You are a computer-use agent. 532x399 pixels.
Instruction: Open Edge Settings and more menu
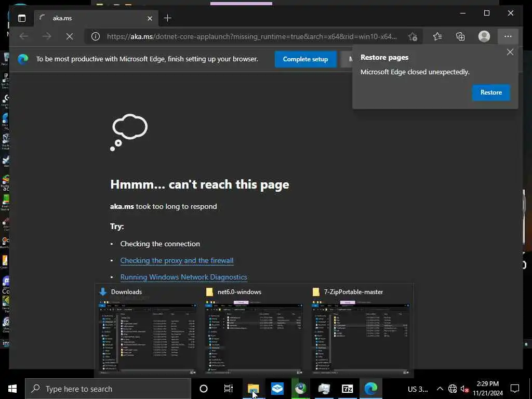508,36
